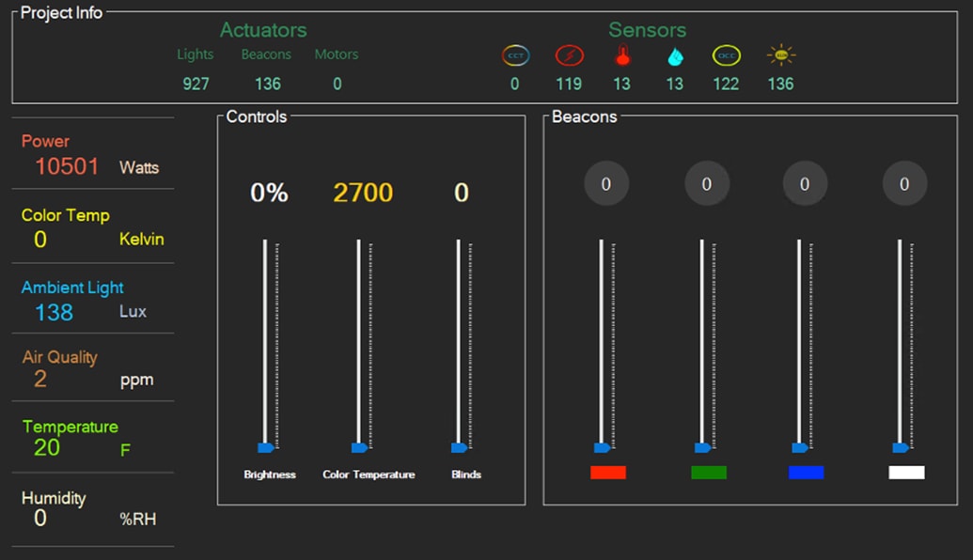This screenshot has width=973, height=560.
Task: Click the cyan water droplet humidity icon
Action: tap(674, 56)
